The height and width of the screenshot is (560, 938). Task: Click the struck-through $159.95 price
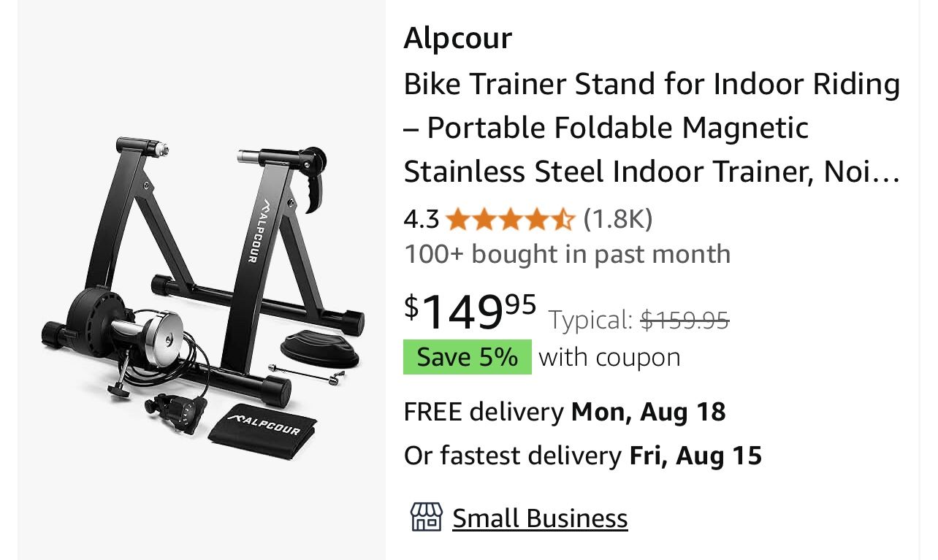[685, 320]
